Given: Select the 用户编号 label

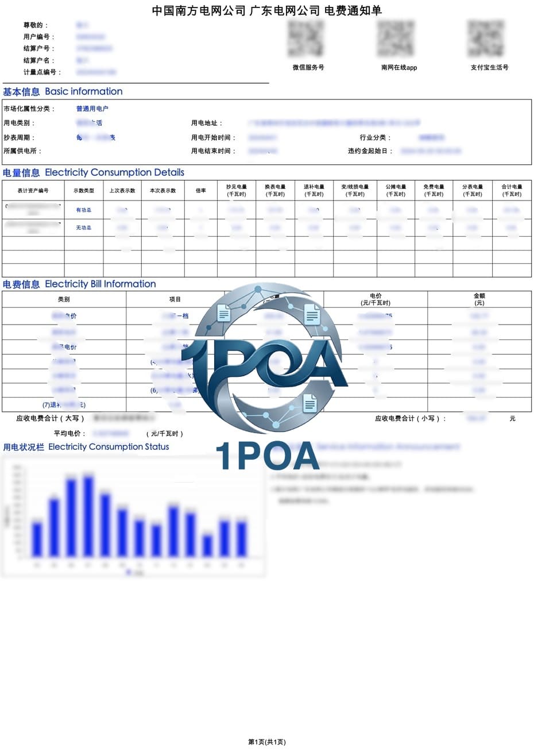Looking at the screenshot, I should tap(39, 37).
